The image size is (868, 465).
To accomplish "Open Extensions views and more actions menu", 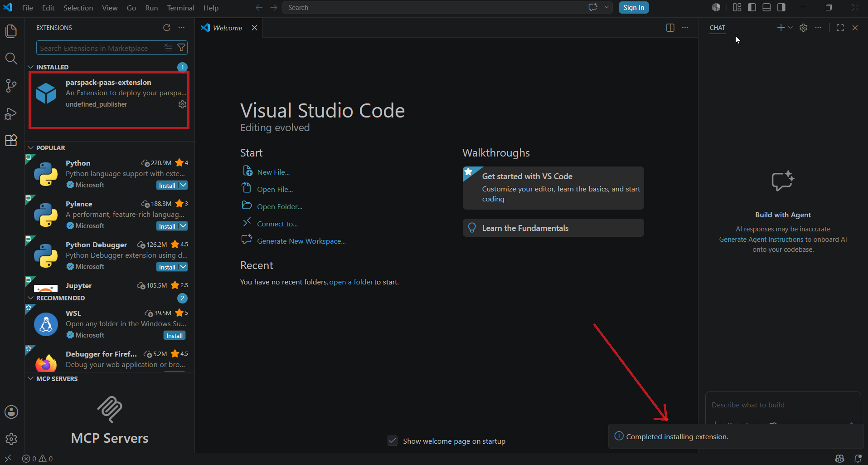I will pyautogui.click(x=181, y=28).
